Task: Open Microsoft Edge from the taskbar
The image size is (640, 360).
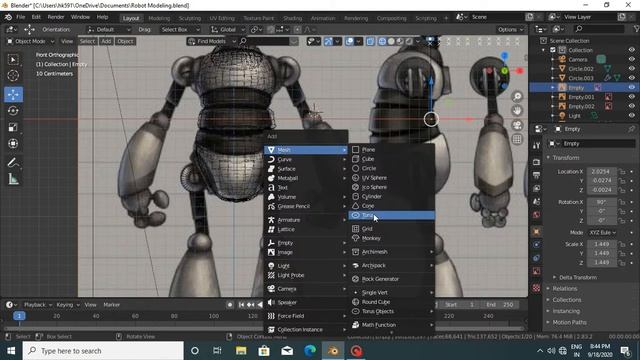Action: click(x=310, y=351)
